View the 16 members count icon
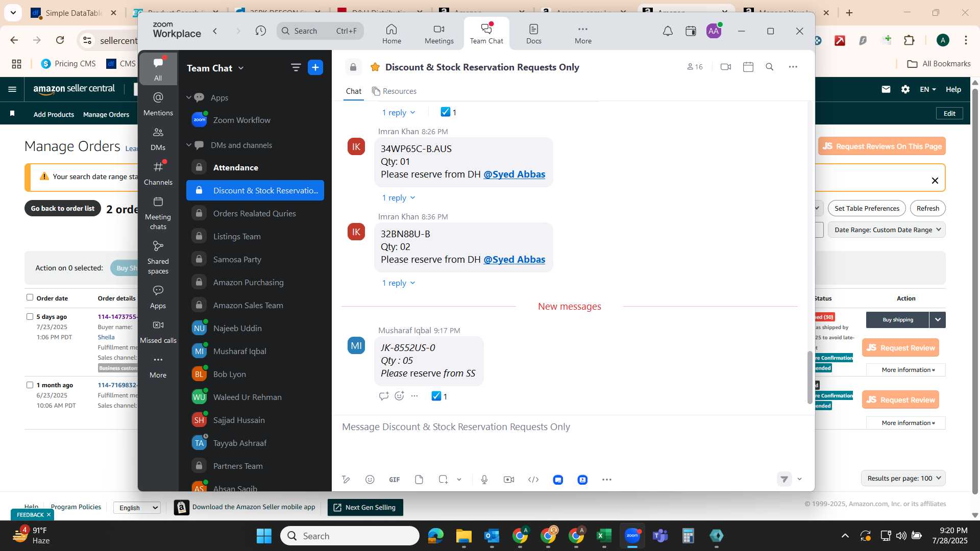 tap(695, 67)
